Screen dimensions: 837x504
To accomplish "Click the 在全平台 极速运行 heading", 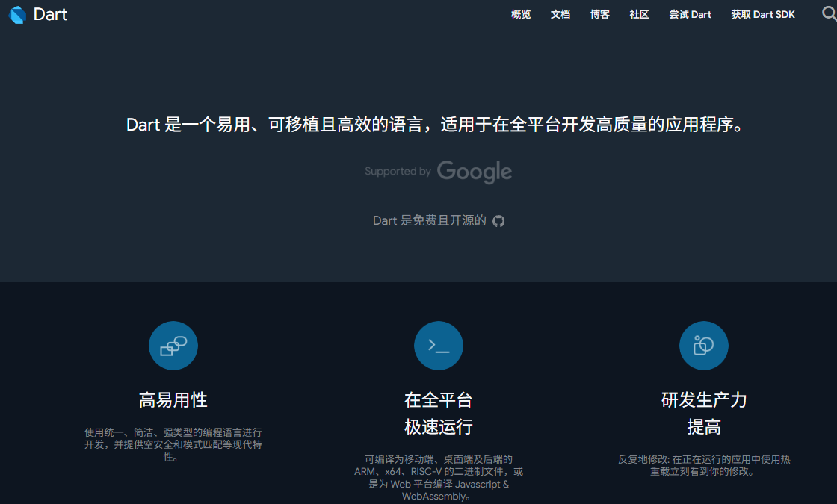I will click(438, 414).
